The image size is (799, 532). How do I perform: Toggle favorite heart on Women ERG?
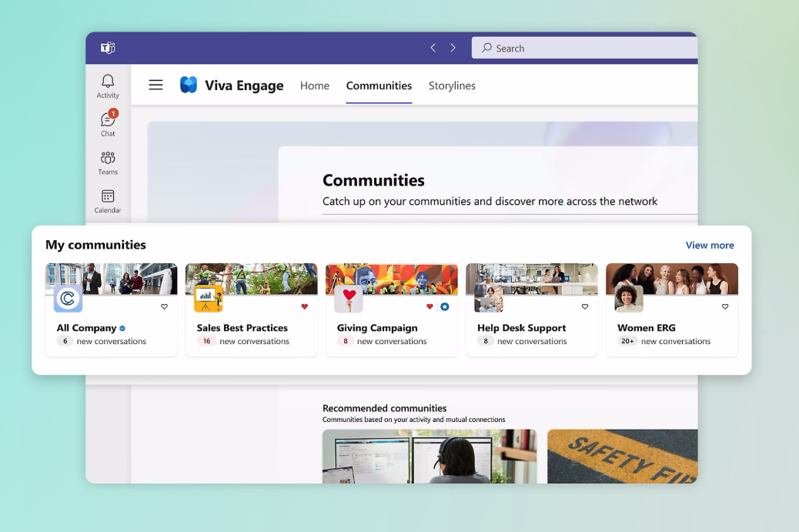(724, 306)
